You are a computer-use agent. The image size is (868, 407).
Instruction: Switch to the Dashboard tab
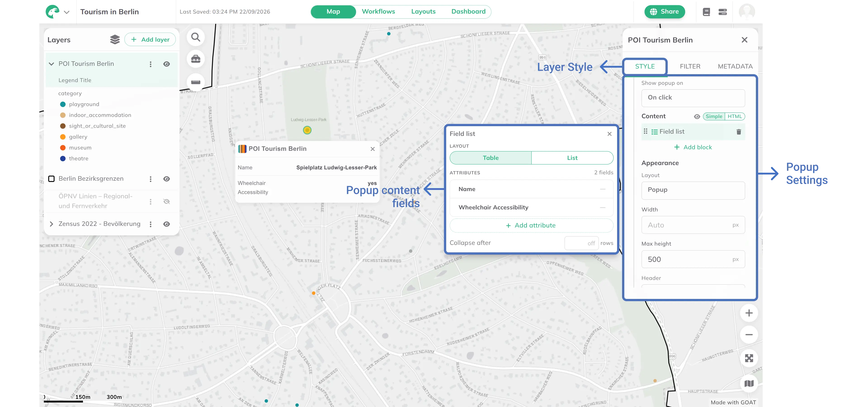[468, 12]
